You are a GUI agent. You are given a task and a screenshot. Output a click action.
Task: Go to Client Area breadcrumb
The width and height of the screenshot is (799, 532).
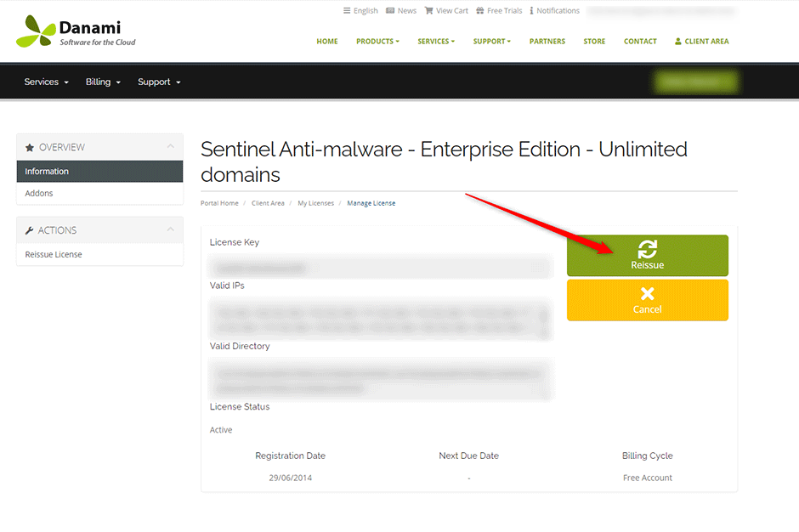coord(268,203)
